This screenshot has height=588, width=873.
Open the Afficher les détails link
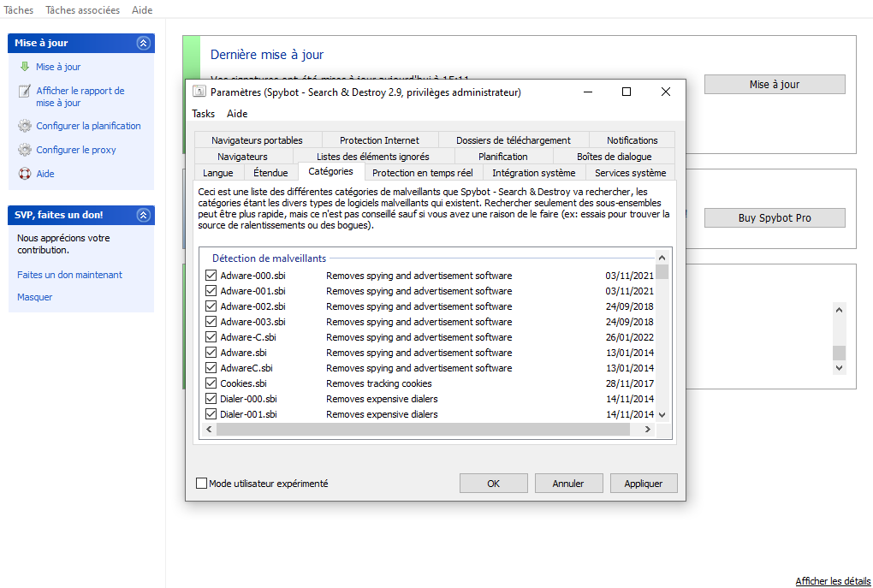pos(833,581)
